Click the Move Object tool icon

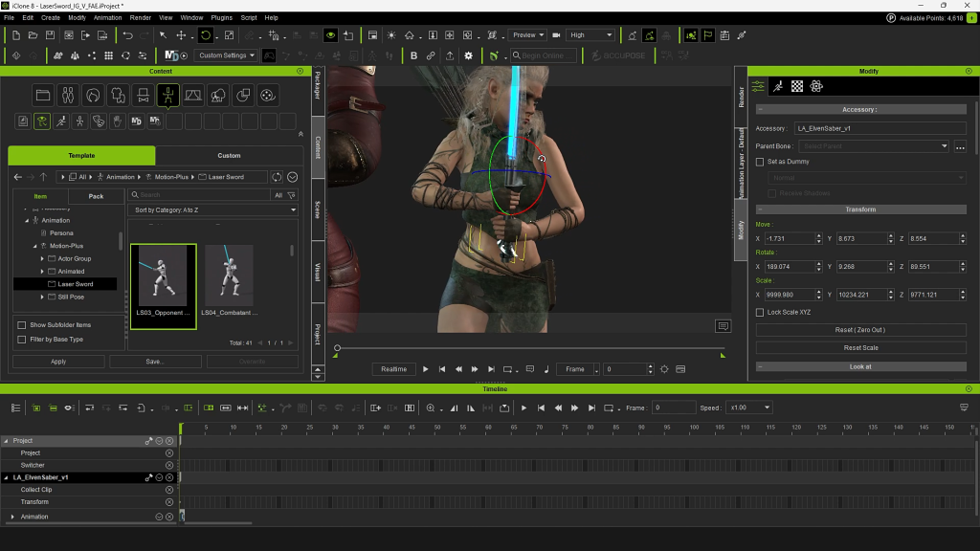pos(181,35)
